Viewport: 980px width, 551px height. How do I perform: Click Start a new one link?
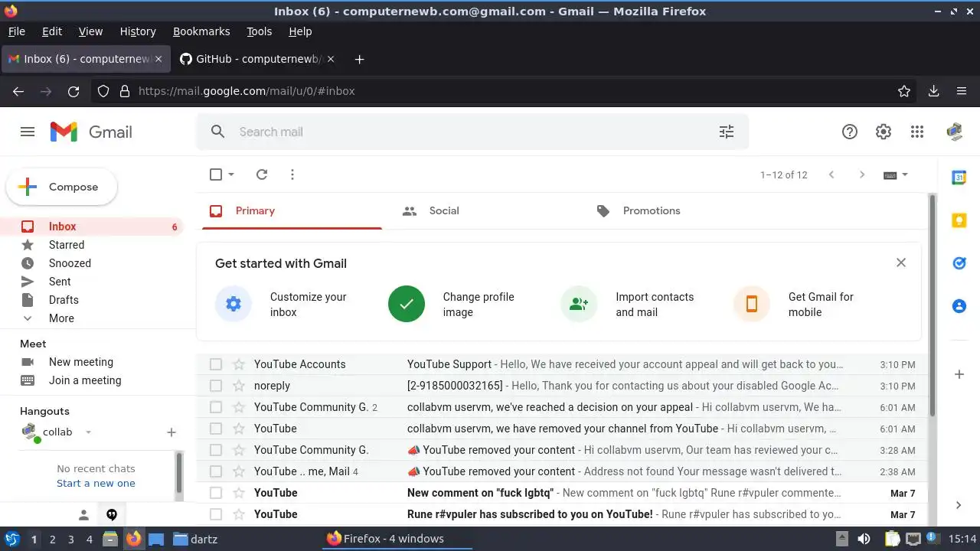pos(96,484)
